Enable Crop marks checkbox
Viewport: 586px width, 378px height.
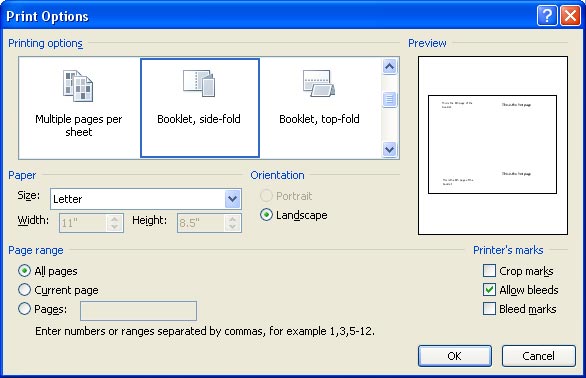coord(489,271)
